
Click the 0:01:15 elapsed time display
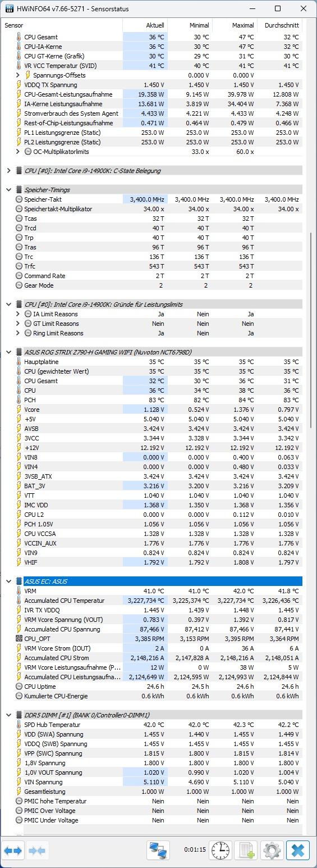click(x=195, y=850)
